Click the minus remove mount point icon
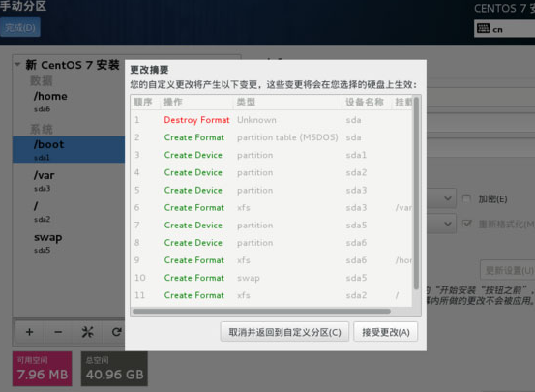 [58, 332]
